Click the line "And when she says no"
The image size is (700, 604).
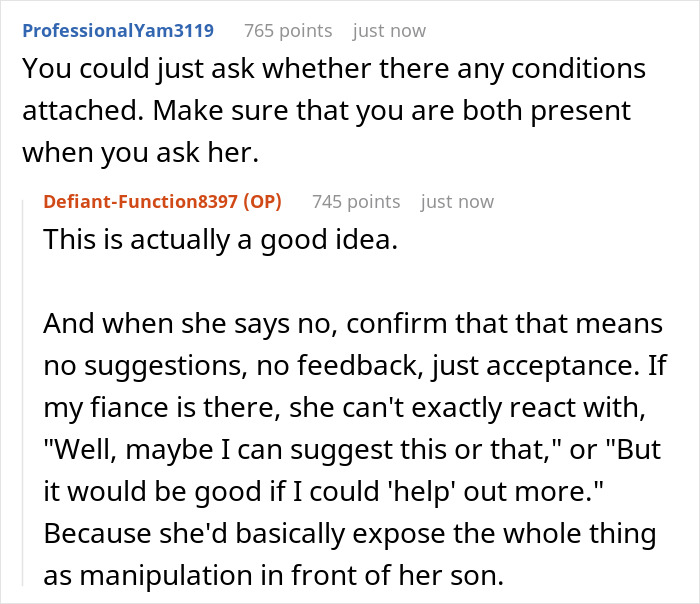point(353,326)
